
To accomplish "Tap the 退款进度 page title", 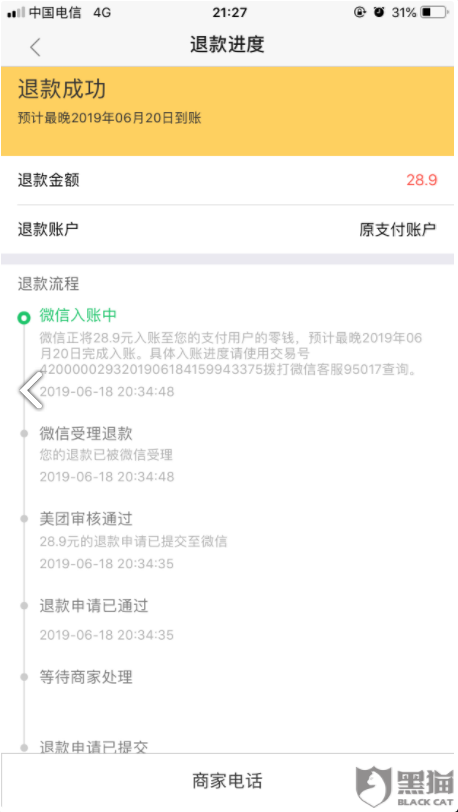I will point(227,45).
